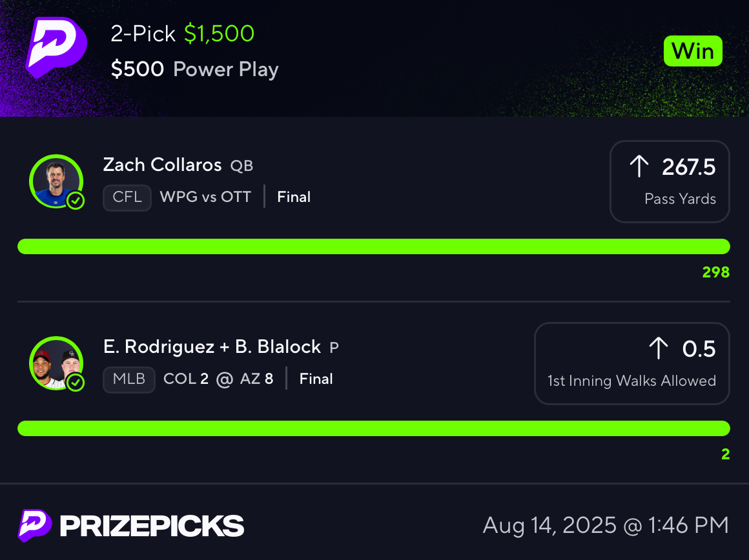
Task: Open Rodriguez and Blalock combined avatar
Action: (x=56, y=363)
